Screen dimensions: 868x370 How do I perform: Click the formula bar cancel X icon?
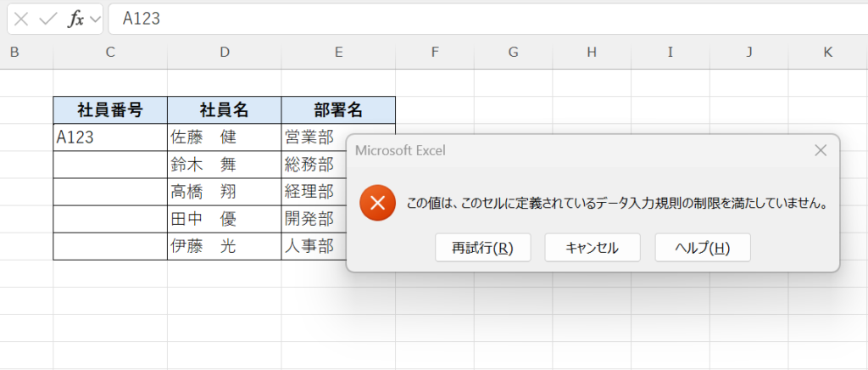coord(22,19)
